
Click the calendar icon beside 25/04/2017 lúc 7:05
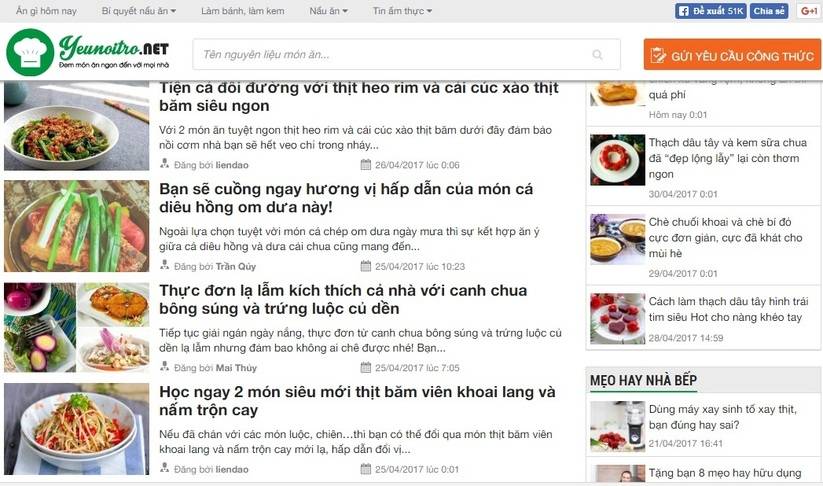(x=366, y=367)
